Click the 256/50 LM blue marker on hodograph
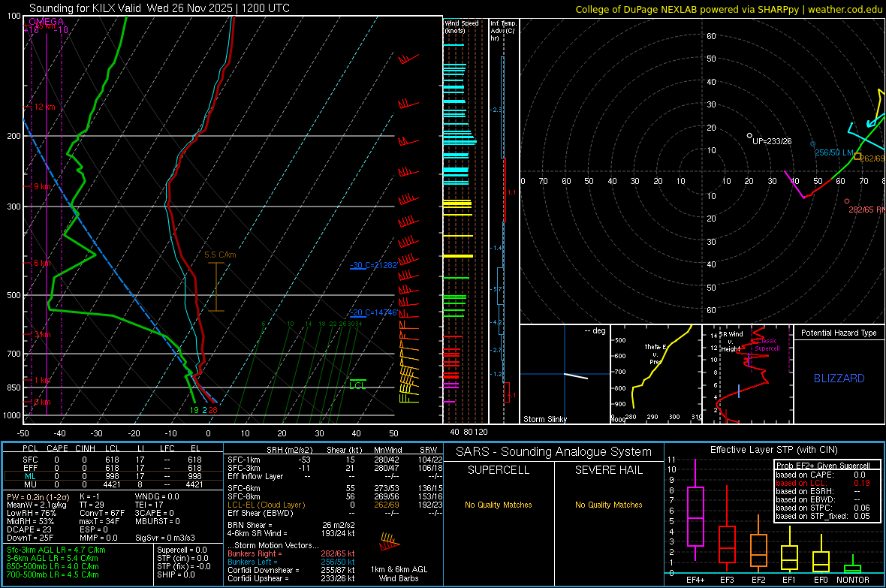The image size is (886, 588). click(x=813, y=144)
